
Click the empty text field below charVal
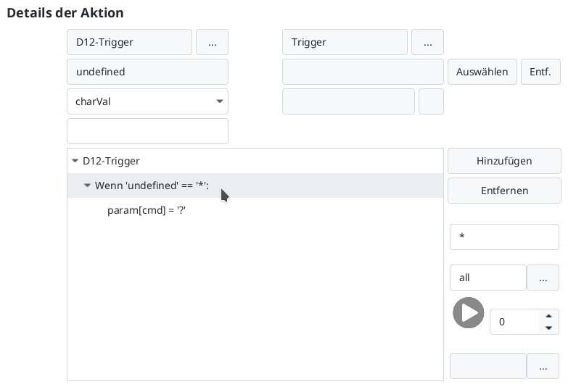pyautogui.click(x=147, y=131)
